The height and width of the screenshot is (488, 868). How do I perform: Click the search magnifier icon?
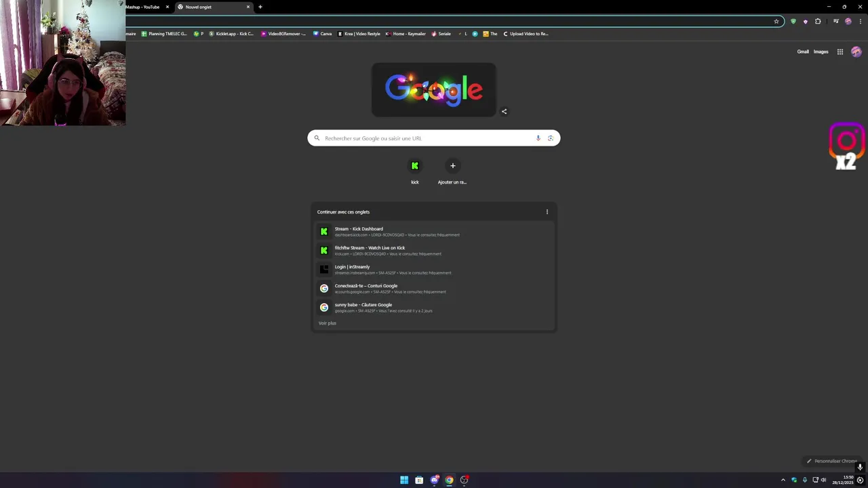pyautogui.click(x=317, y=138)
